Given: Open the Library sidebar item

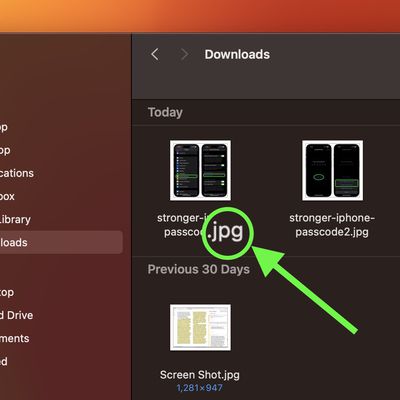Looking at the screenshot, I should click(x=15, y=219).
